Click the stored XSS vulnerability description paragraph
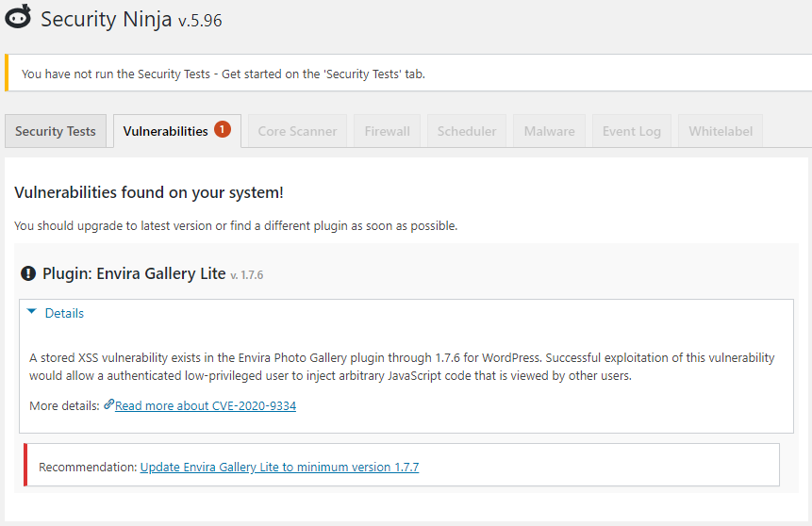Screen dimensions: 812x526 tap(402, 367)
